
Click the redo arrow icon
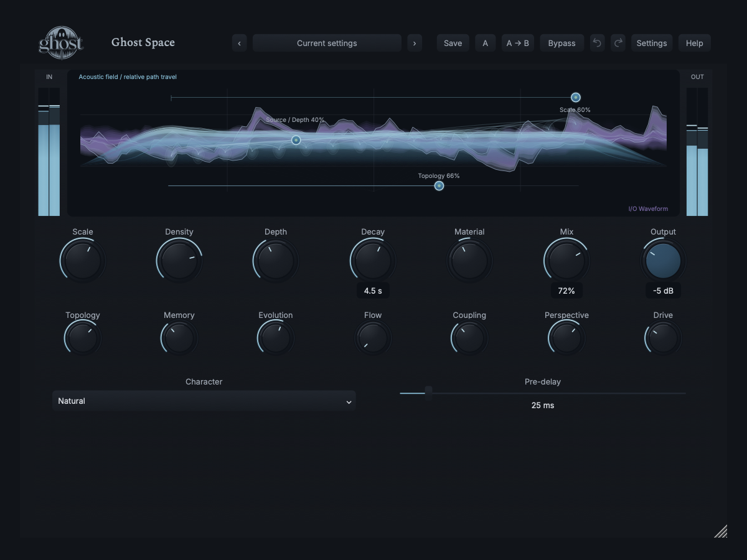[x=618, y=43]
